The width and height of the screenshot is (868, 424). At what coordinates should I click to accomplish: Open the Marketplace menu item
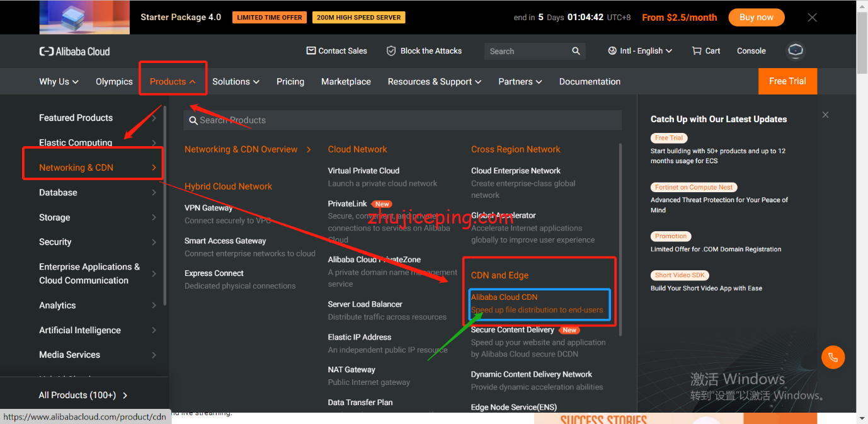tap(346, 81)
